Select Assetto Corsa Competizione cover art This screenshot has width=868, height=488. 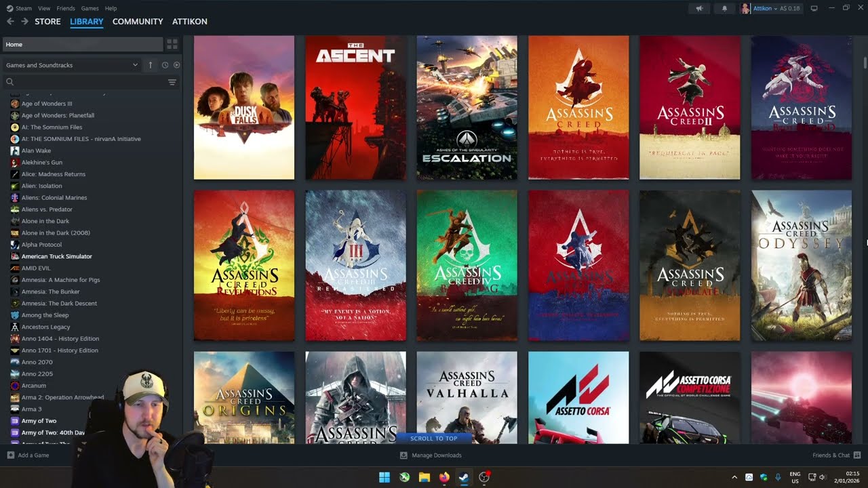tap(690, 397)
